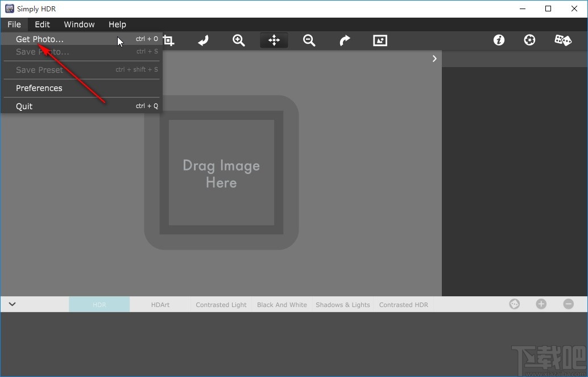Collapse the presets bar with down chevron

pos(12,304)
